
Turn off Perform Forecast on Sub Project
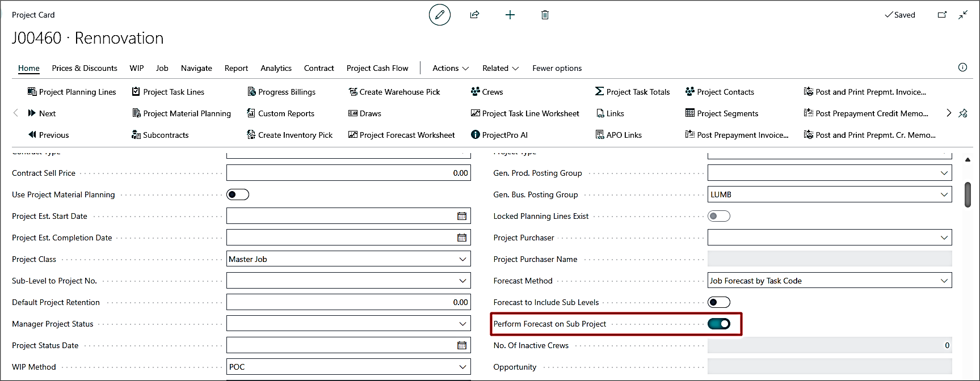coord(718,324)
